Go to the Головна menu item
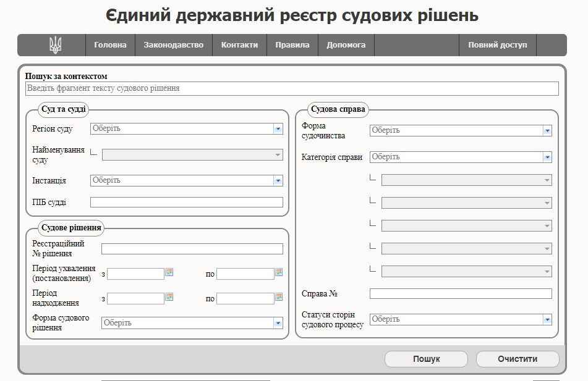This screenshot has height=381, width=588. click(x=110, y=45)
